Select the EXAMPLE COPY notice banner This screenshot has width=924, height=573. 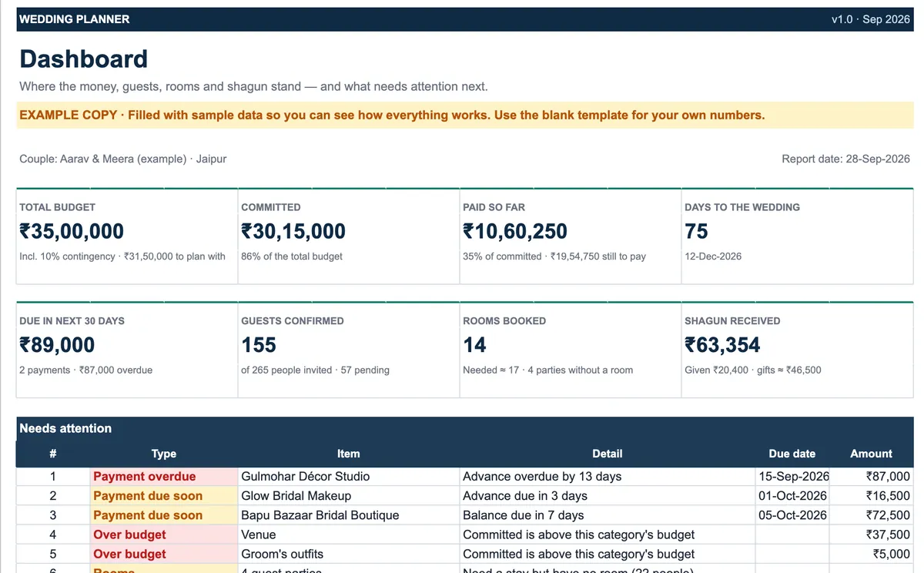(x=464, y=116)
